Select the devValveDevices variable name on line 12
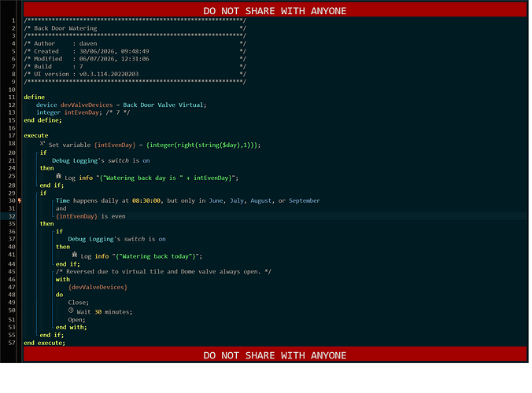The width and height of the screenshot is (532, 393). tap(87, 105)
